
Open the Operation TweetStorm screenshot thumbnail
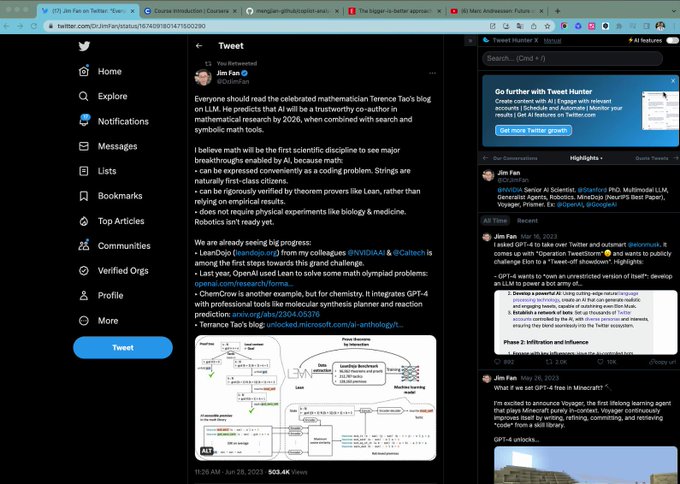(x=585, y=322)
